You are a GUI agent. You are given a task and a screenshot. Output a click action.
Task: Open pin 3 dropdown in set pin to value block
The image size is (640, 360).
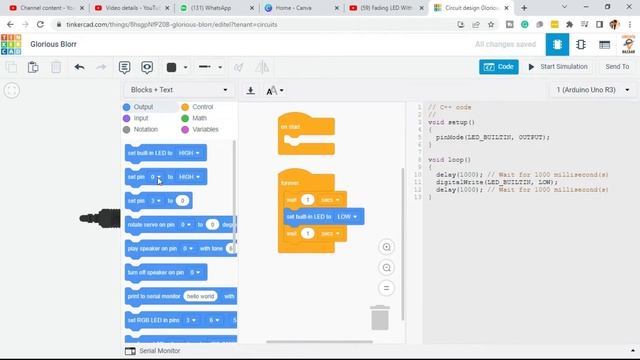(156, 201)
